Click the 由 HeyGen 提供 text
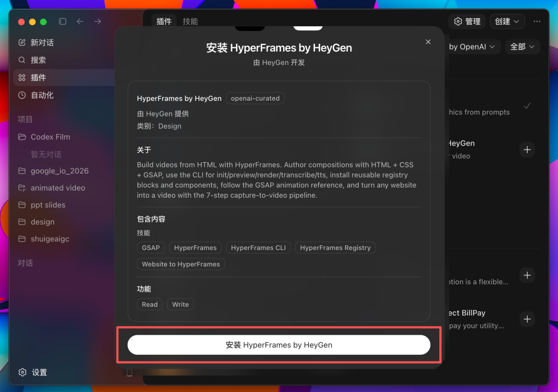558x392 pixels. pos(163,114)
